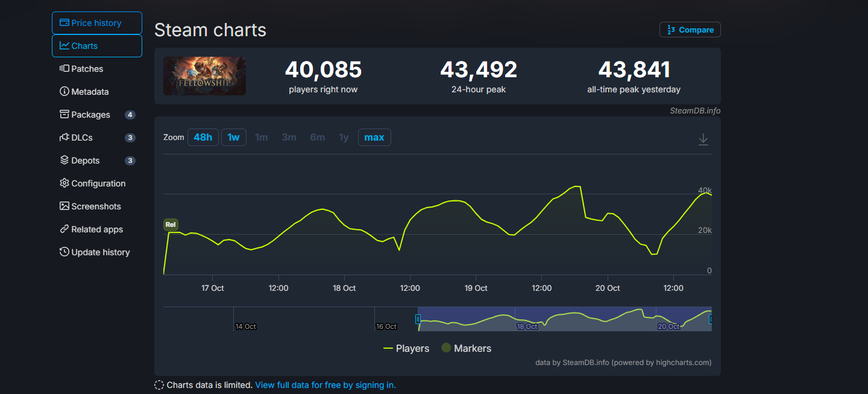
Task: Click left handle of navigator range
Action: [x=418, y=319]
